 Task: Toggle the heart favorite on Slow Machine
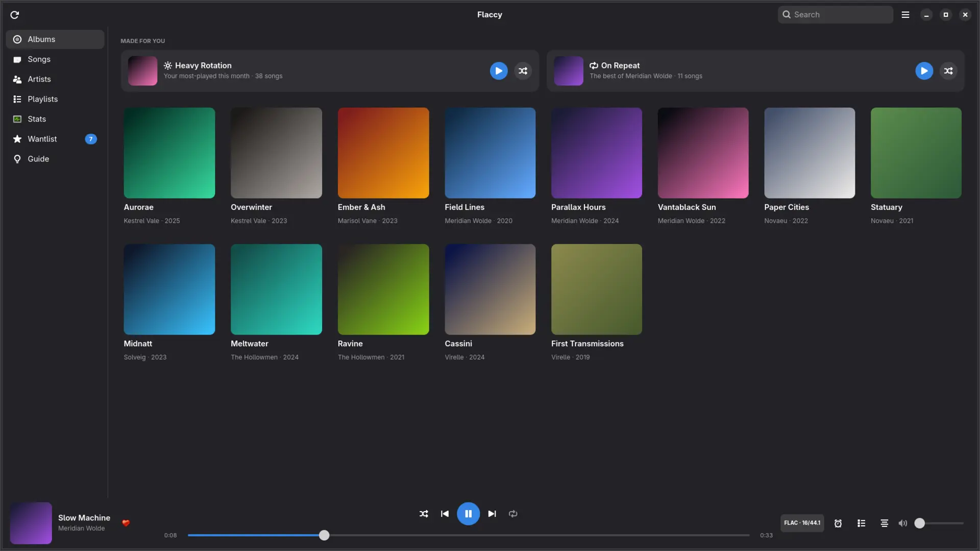[126, 523]
